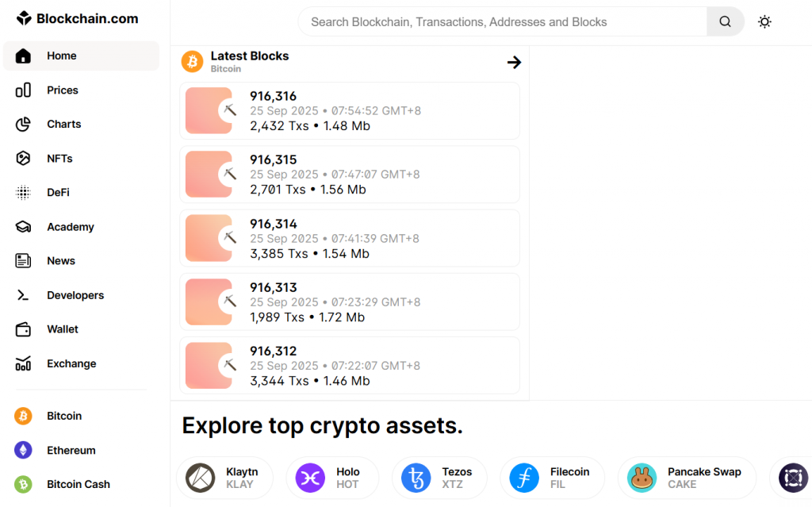Open Prices from the sidebar
The height and width of the screenshot is (507, 812).
click(62, 90)
